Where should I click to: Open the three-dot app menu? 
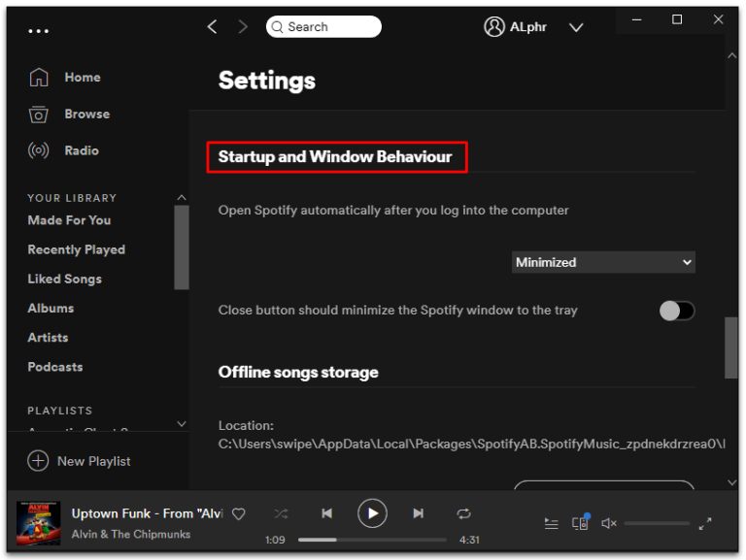(x=38, y=31)
